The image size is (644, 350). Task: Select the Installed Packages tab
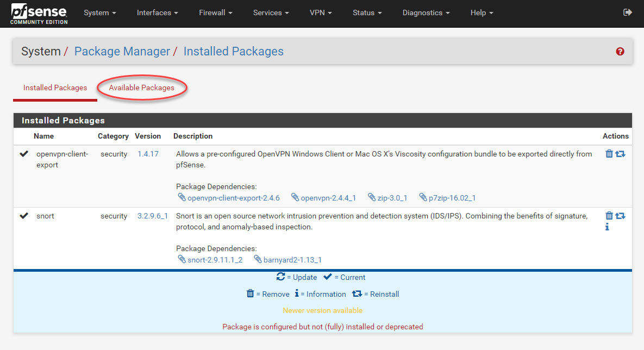pyautogui.click(x=55, y=87)
